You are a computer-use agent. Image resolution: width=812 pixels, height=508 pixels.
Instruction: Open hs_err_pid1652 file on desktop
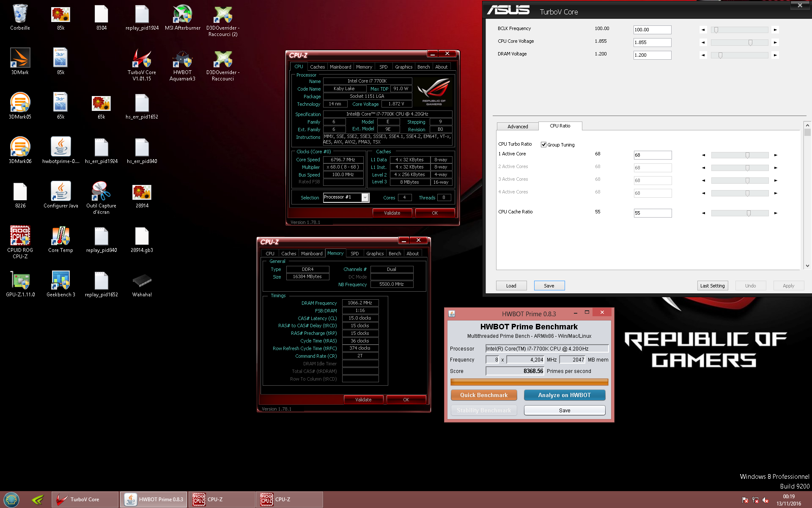point(142,106)
